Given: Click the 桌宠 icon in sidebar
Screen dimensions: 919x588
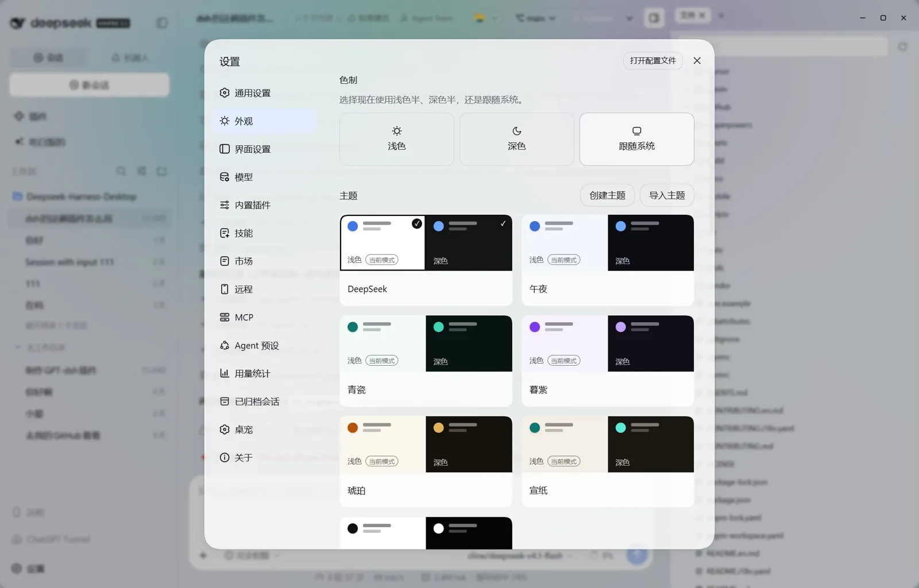Looking at the screenshot, I should point(225,430).
